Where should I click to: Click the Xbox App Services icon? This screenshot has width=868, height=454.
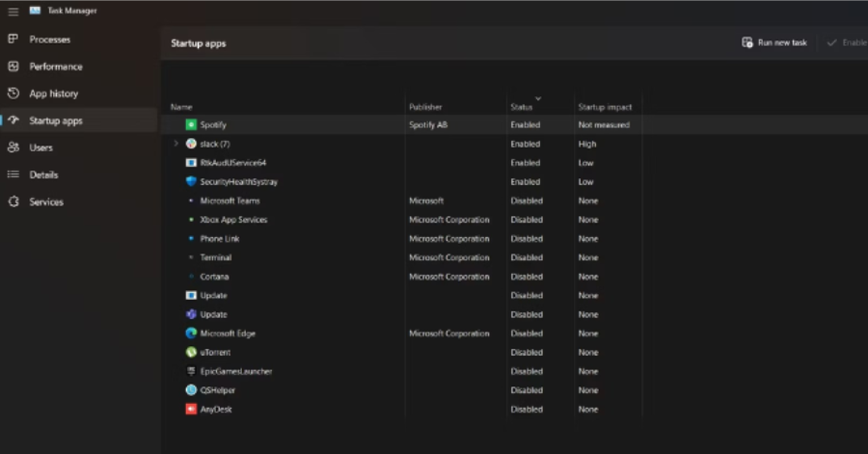pos(191,220)
